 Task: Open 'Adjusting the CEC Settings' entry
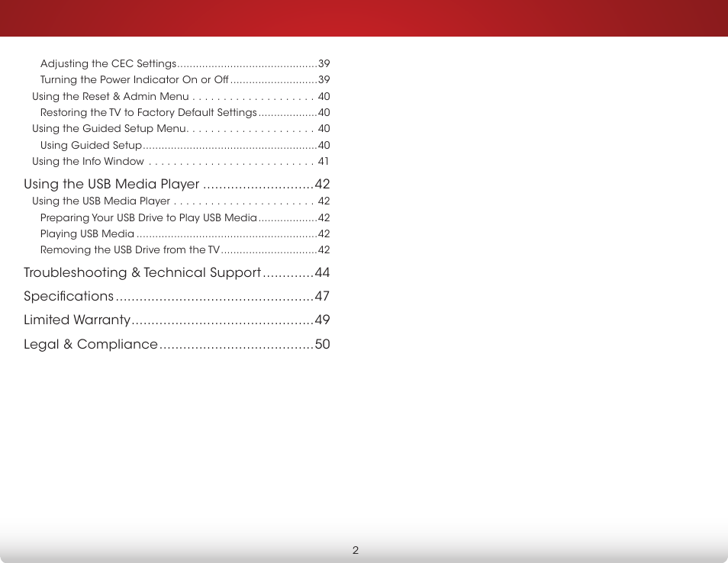point(185,63)
